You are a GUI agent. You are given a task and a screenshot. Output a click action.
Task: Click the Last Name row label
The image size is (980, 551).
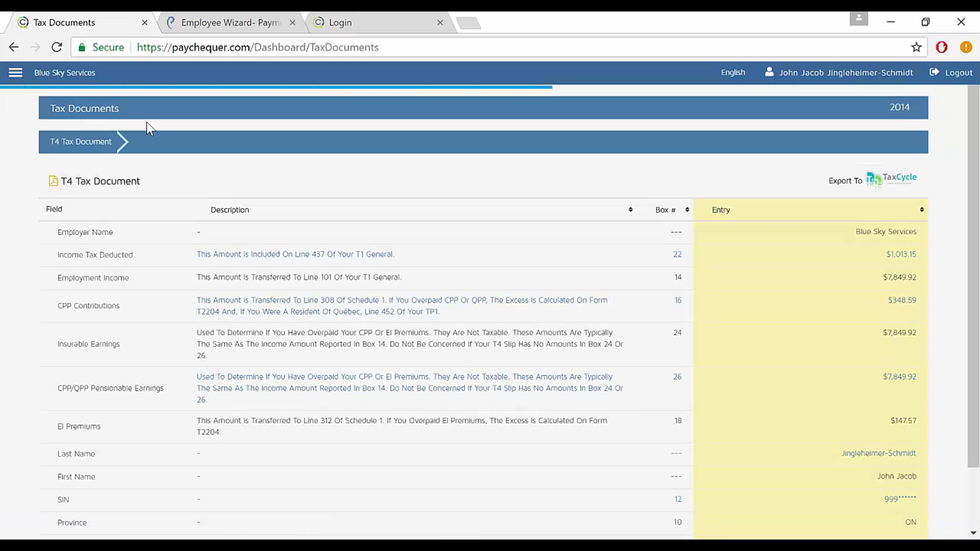coord(76,454)
